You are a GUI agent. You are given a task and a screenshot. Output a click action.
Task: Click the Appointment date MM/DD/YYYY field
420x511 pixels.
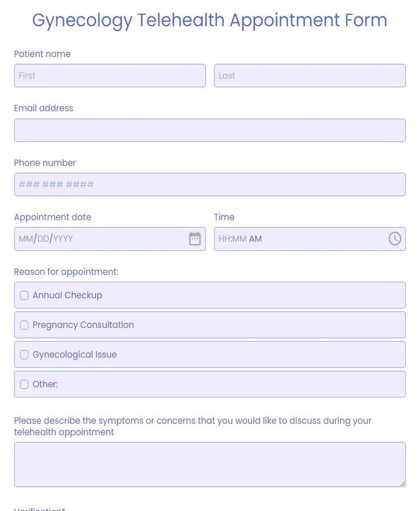[x=102, y=238]
